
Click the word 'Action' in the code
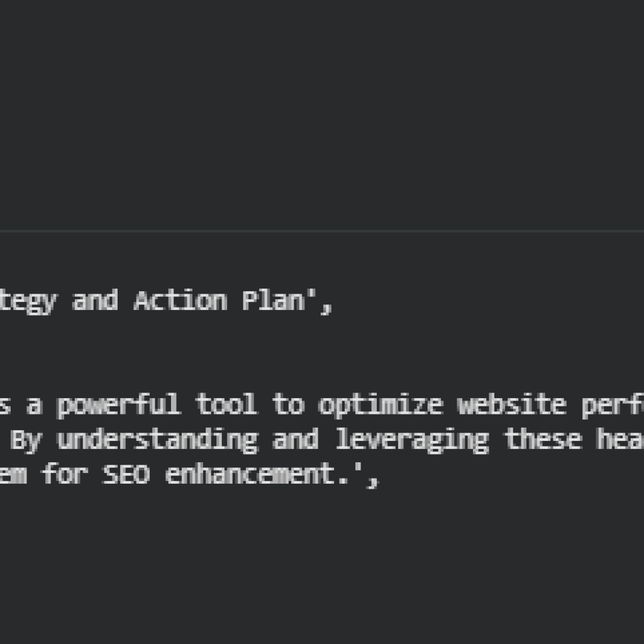click(180, 302)
